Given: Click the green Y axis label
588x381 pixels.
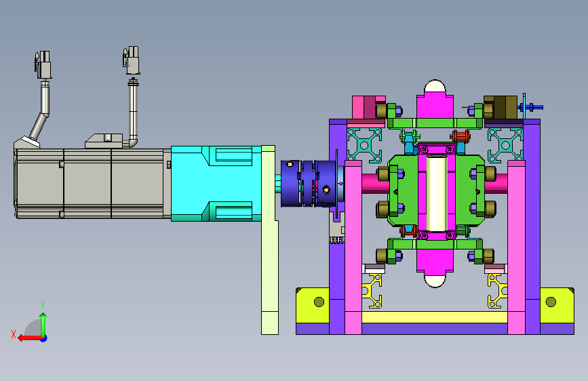Looking at the screenshot, I should tap(43, 304).
